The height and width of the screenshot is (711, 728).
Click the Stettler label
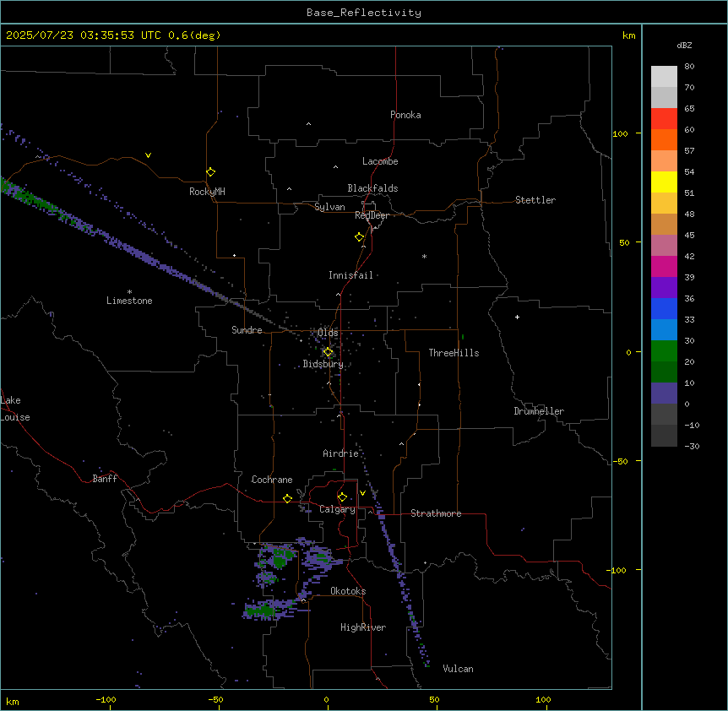[x=535, y=200]
